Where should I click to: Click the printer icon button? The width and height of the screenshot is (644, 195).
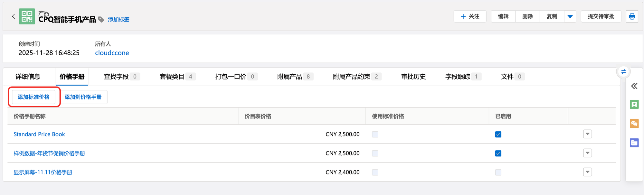click(632, 16)
